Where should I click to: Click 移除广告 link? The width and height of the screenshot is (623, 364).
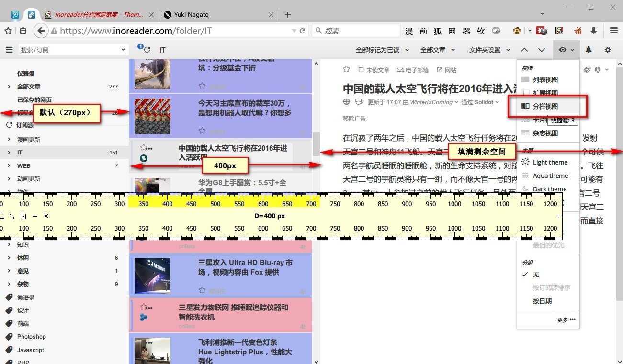(x=354, y=119)
